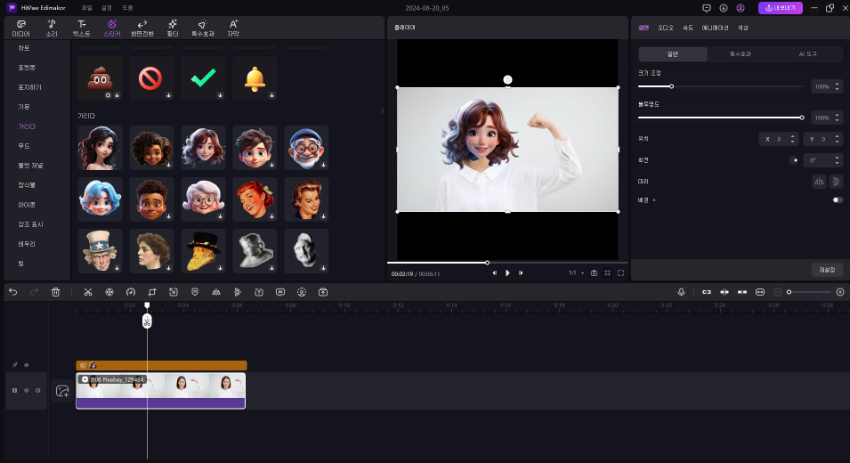Toggle the 배경 (background) switch
The width and height of the screenshot is (850, 463).
(837, 200)
